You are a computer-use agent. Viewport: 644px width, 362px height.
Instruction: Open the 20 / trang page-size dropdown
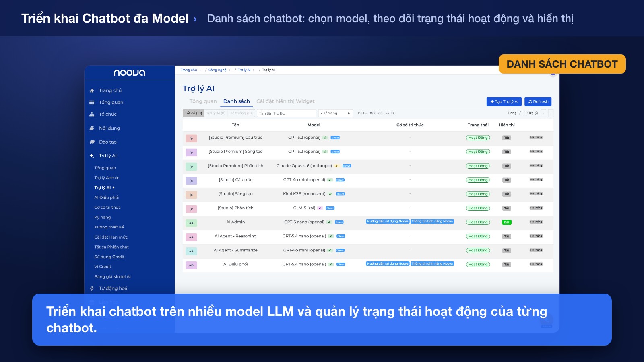(x=335, y=113)
